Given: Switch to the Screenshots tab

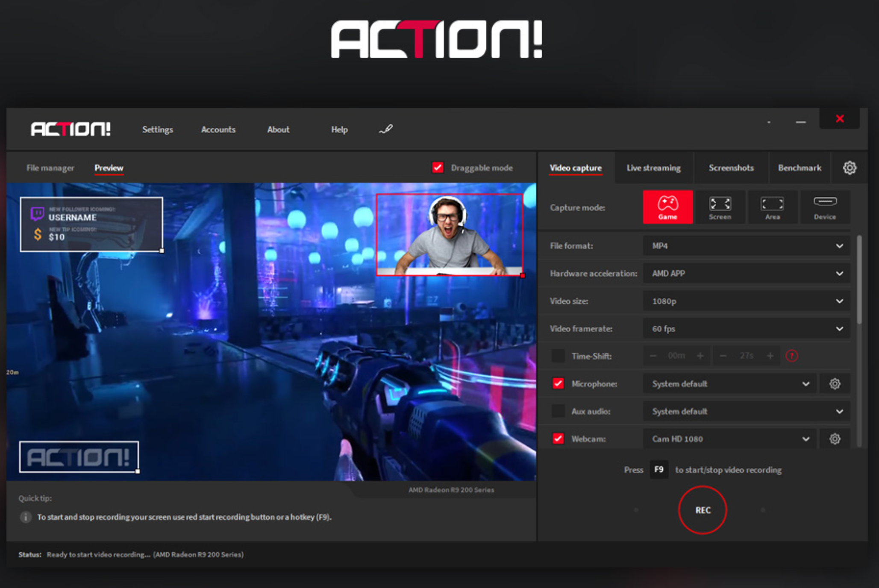Looking at the screenshot, I should point(731,168).
